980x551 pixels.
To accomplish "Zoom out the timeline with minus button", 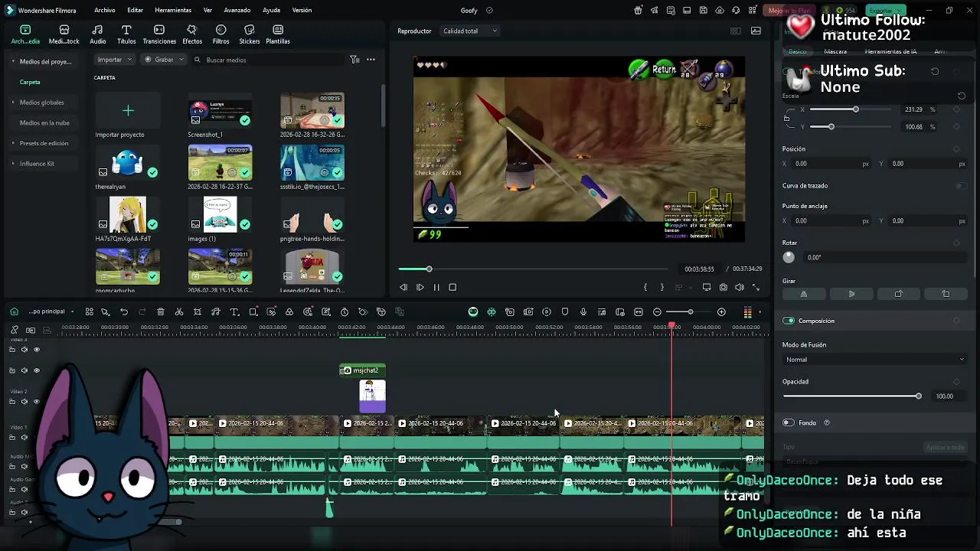I will point(657,312).
